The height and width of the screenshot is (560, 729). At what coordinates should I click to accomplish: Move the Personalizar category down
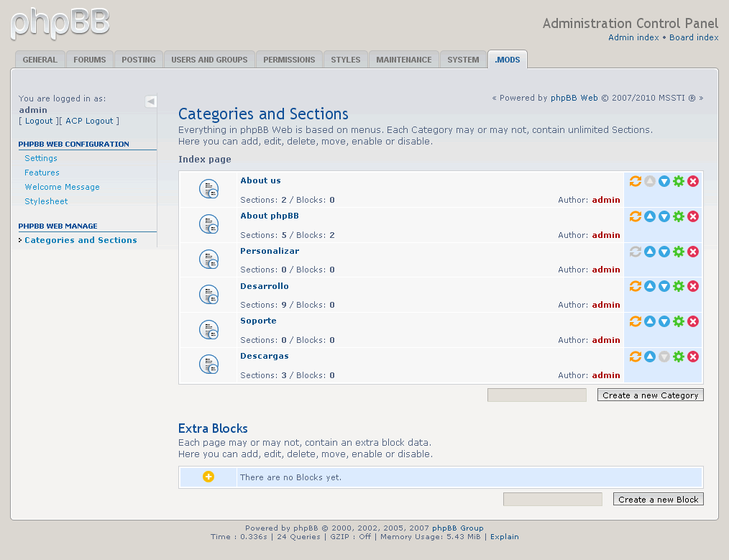[x=664, y=252]
